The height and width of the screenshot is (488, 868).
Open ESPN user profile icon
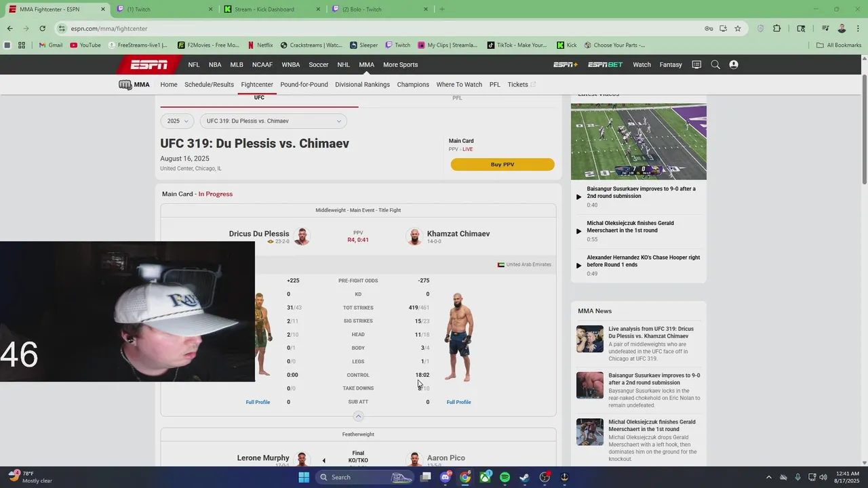[x=734, y=64]
